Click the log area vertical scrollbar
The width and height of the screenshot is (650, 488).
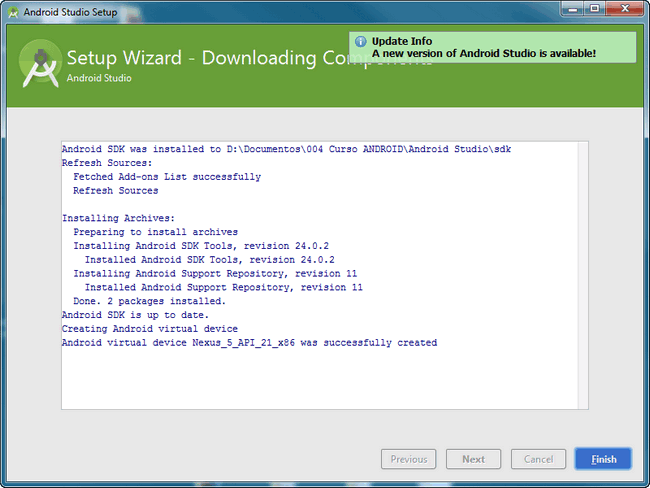(x=583, y=275)
